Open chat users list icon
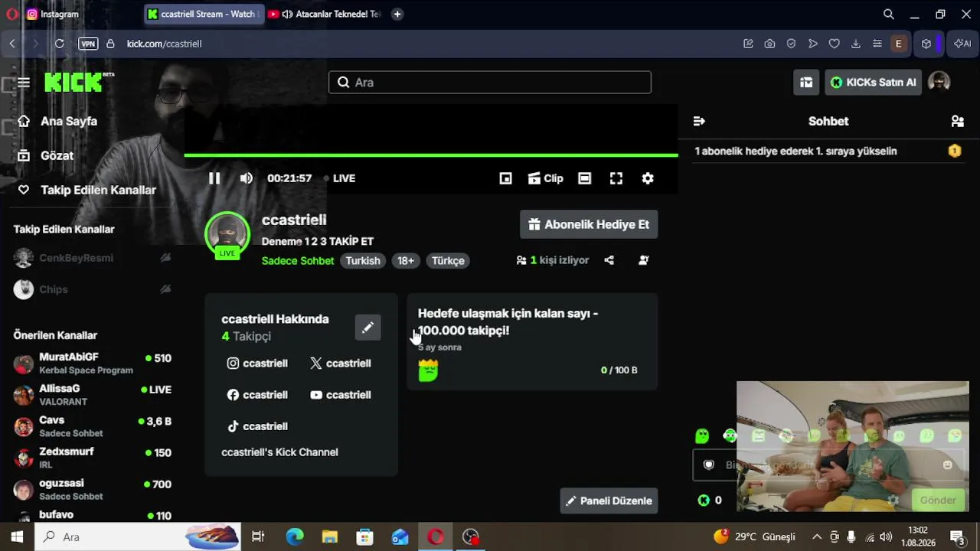The width and height of the screenshot is (980, 551). [957, 121]
